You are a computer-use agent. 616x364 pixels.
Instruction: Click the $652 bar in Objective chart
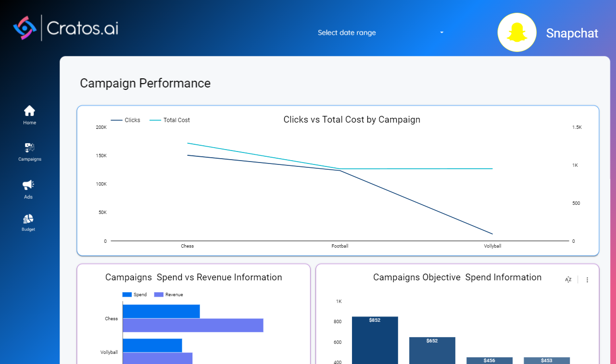(432, 351)
